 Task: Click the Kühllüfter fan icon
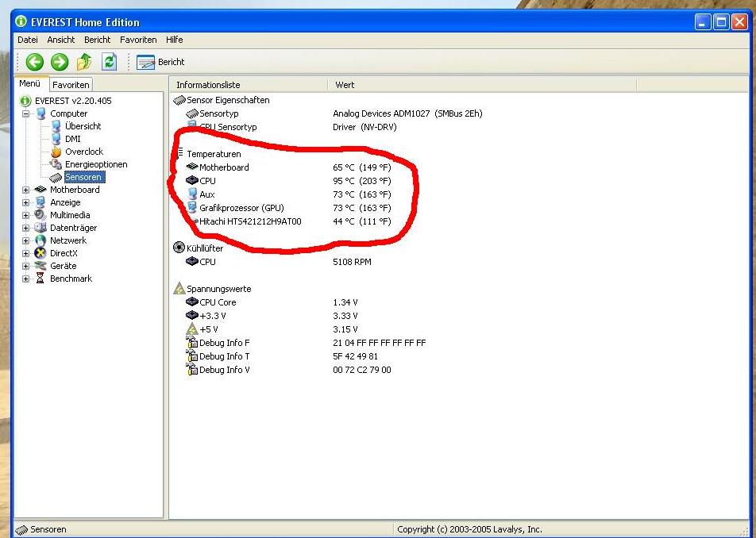point(179,248)
